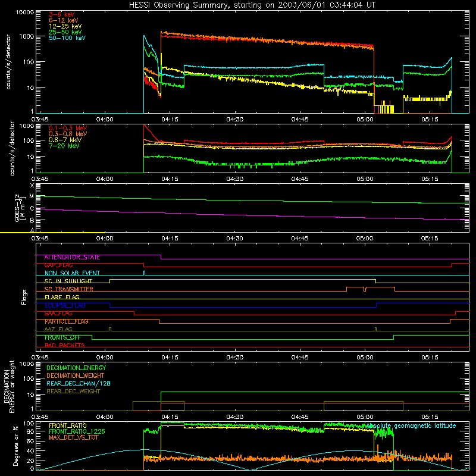Click the REAR_DEC_WEIGHT legend label
476x476 pixels.
[73, 392]
